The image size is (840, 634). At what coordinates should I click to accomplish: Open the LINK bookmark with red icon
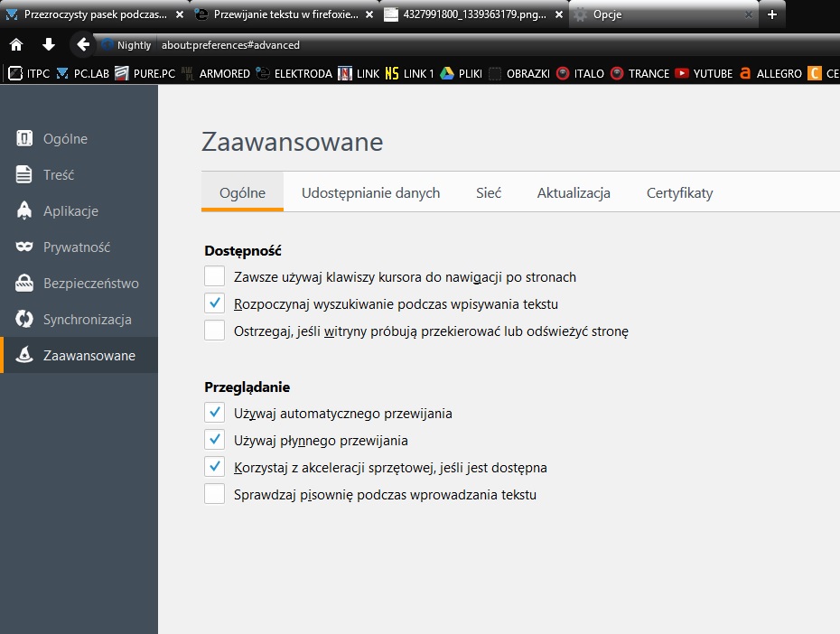pos(359,73)
